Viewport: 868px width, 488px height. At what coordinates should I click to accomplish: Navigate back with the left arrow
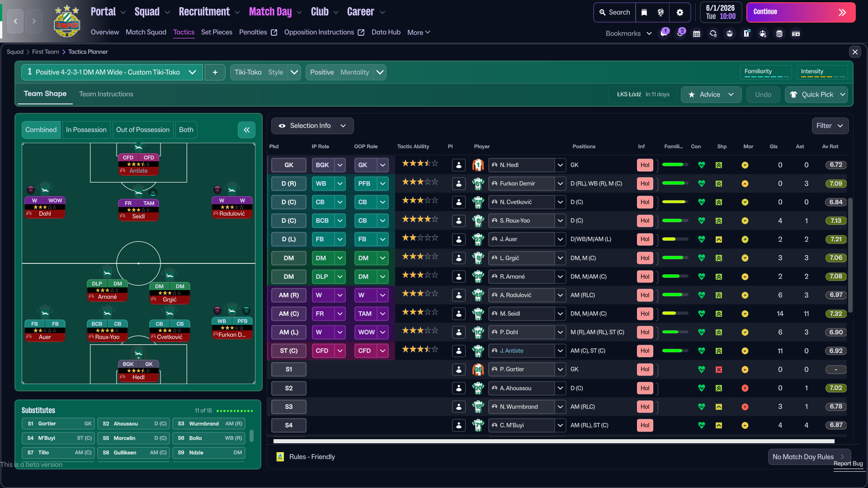(15, 21)
